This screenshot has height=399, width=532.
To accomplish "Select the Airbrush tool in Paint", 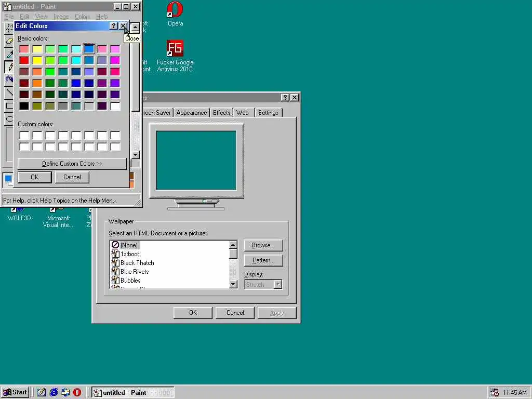I will point(9,79).
